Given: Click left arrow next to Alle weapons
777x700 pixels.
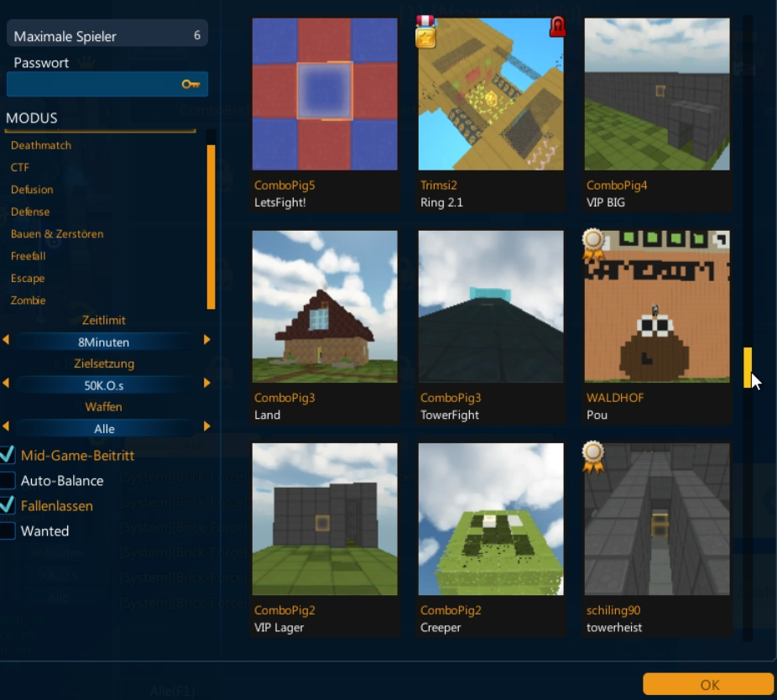Looking at the screenshot, I should click(x=6, y=427).
